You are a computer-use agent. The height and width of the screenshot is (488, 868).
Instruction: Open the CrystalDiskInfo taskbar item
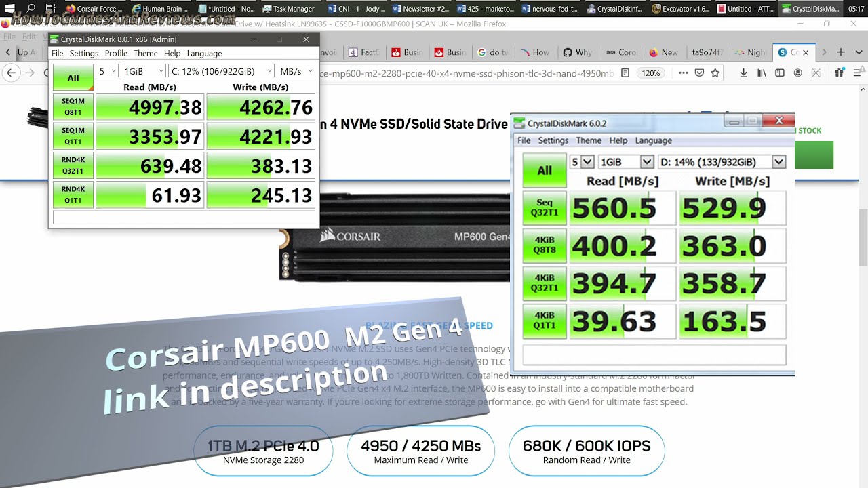[x=615, y=9]
